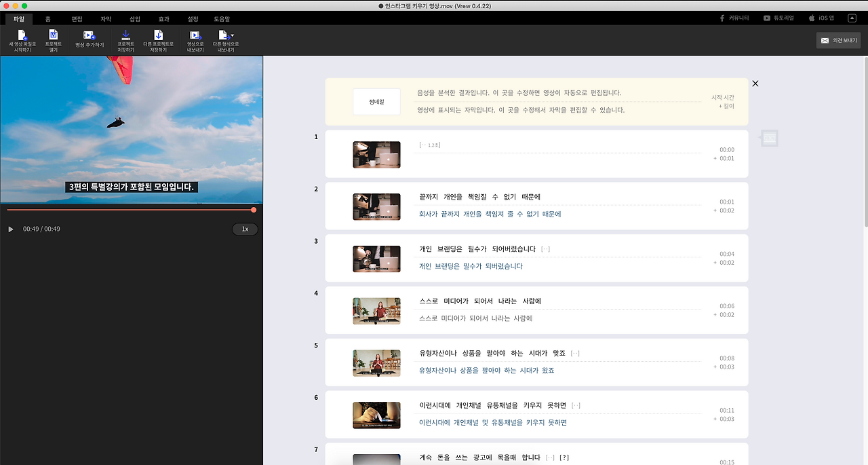Click the slider handle at the end
The height and width of the screenshot is (465, 868).
coord(254,210)
